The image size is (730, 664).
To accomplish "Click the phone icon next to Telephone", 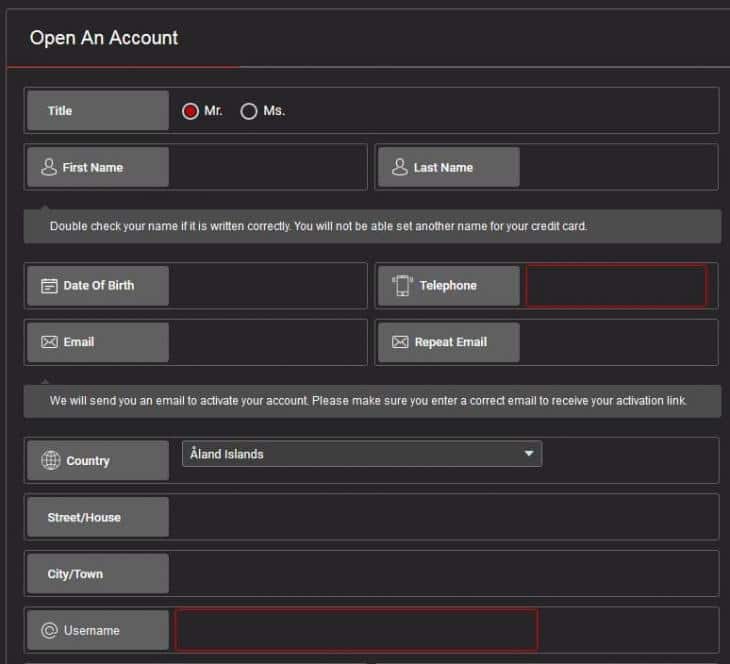I will [x=402, y=286].
